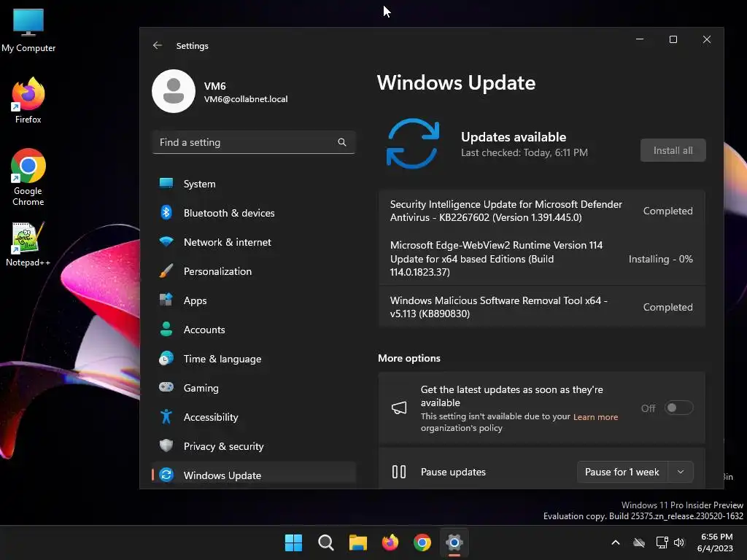Click the back arrow in Settings
Screen dimensions: 747x560
pos(158,45)
